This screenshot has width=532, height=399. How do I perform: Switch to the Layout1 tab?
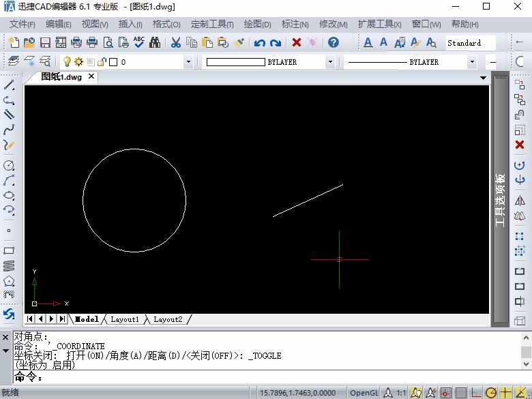point(125,319)
